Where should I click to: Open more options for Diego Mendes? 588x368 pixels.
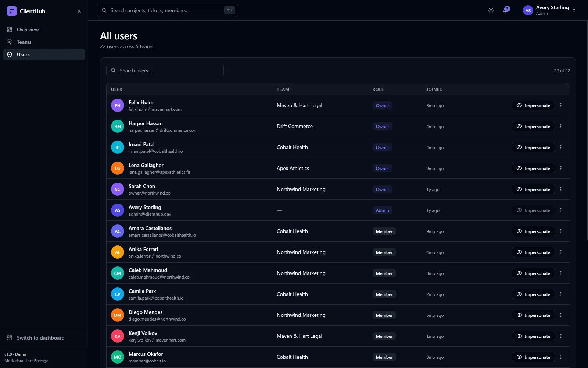pyautogui.click(x=561, y=315)
